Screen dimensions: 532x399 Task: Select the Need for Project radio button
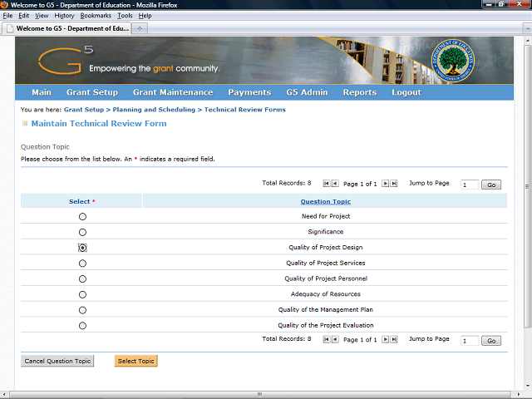pos(82,216)
